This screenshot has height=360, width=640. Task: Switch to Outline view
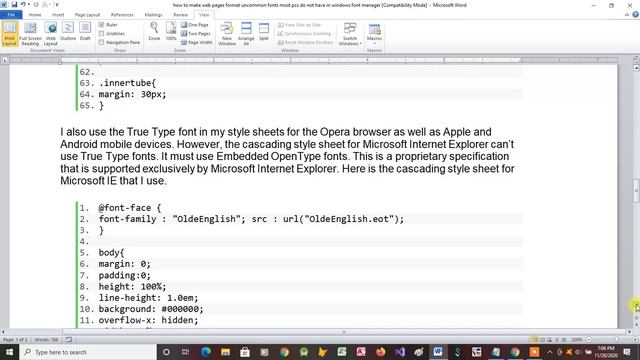tap(68, 32)
